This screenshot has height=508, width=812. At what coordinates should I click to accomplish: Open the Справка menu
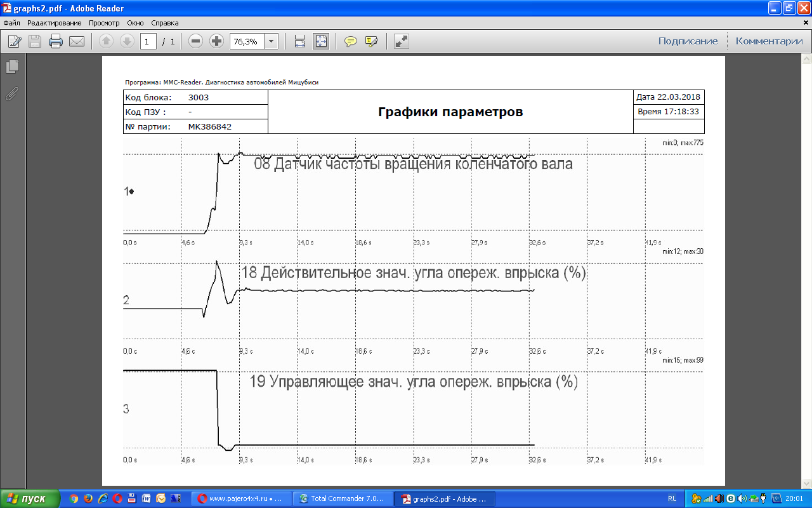(x=165, y=23)
